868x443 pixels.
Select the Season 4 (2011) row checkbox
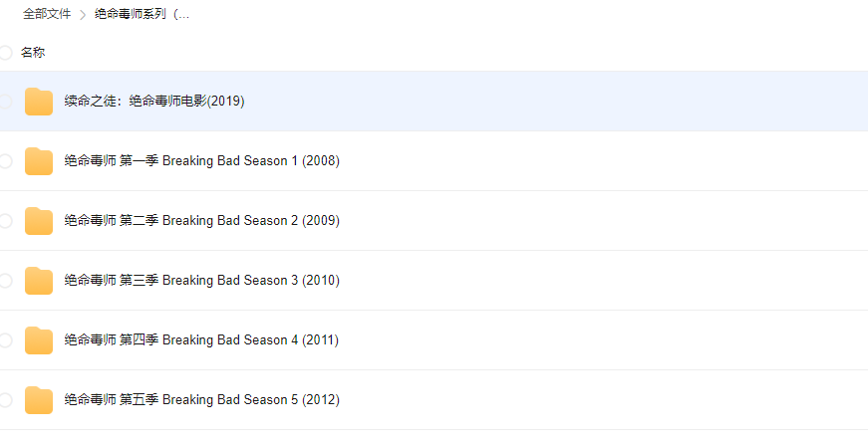point(5,340)
